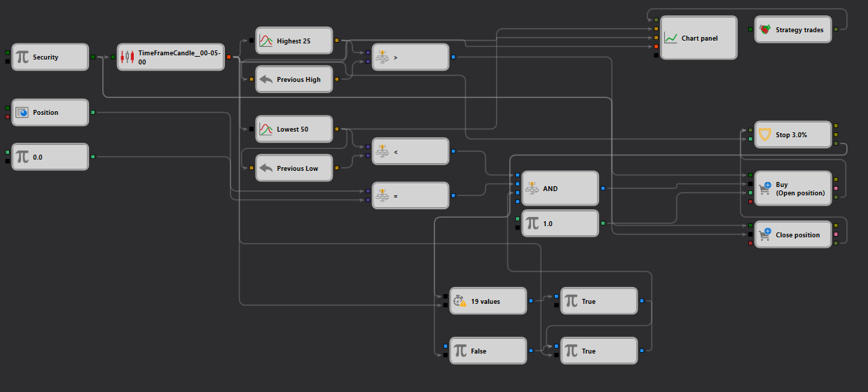The image size is (868, 392).
Task: Click the pi icon on Security node
Action: (22, 57)
